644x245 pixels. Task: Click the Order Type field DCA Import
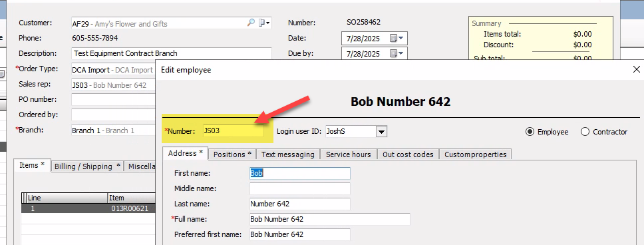coord(113,70)
